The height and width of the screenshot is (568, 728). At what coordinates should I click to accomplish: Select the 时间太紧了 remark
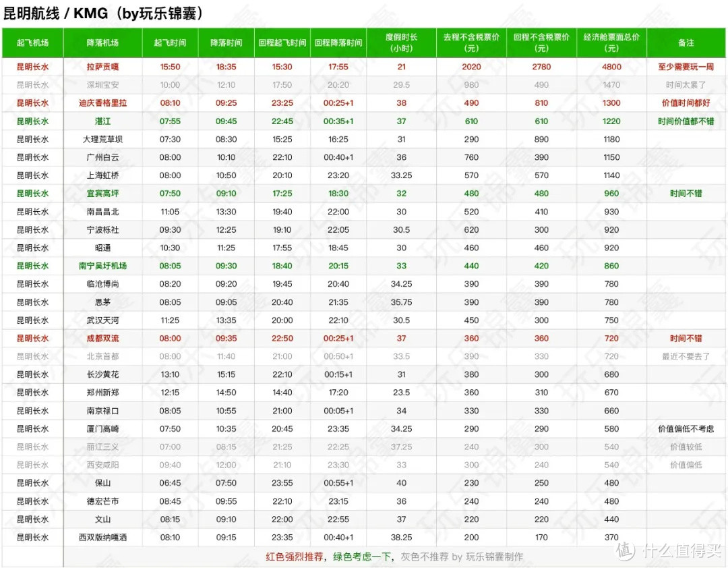pyautogui.click(x=686, y=85)
